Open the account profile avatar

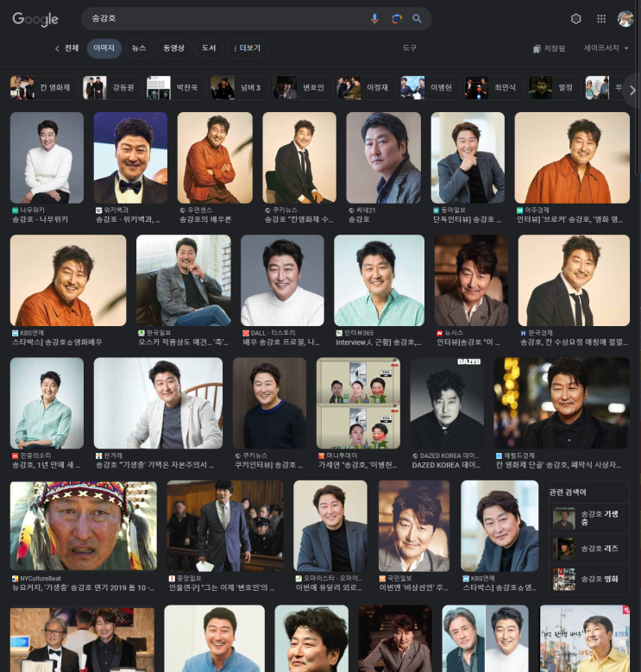point(625,18)
